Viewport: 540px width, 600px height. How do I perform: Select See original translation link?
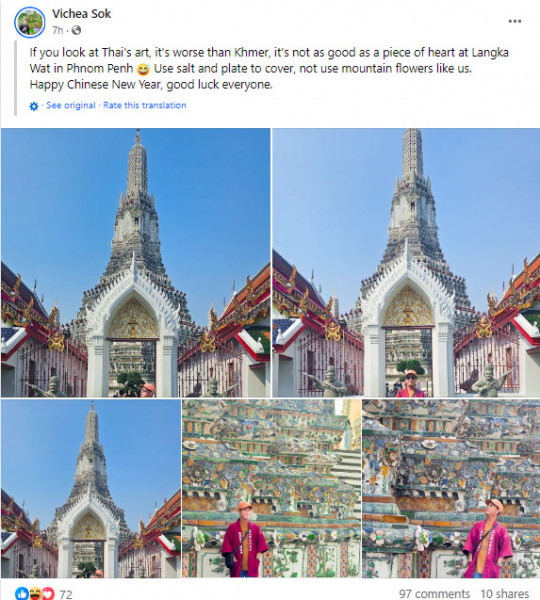(71, 105)
